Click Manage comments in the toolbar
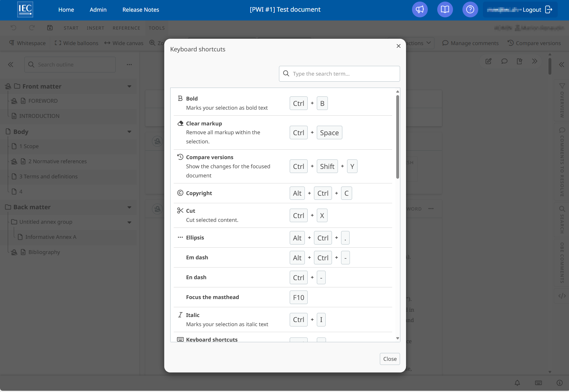 (x=470, y=43)
